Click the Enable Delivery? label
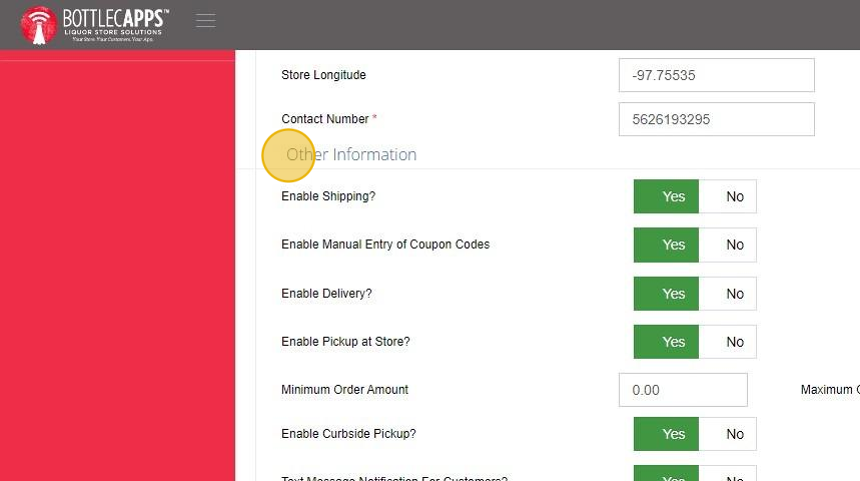 point(326,293)
